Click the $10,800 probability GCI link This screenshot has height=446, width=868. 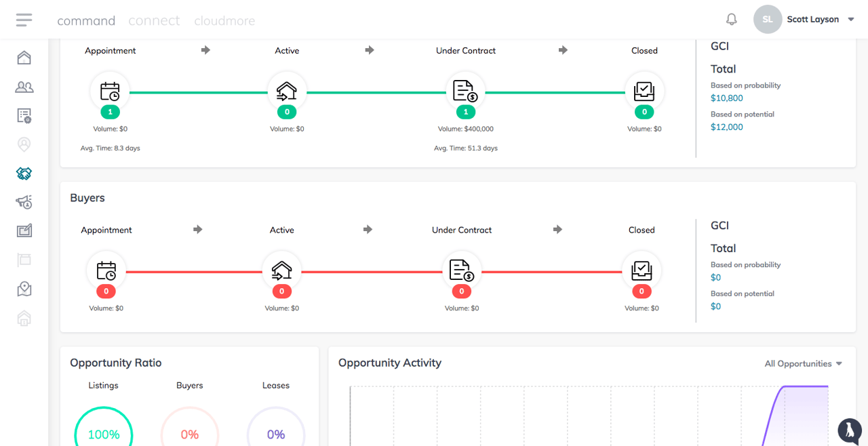(x=727, y=98)
